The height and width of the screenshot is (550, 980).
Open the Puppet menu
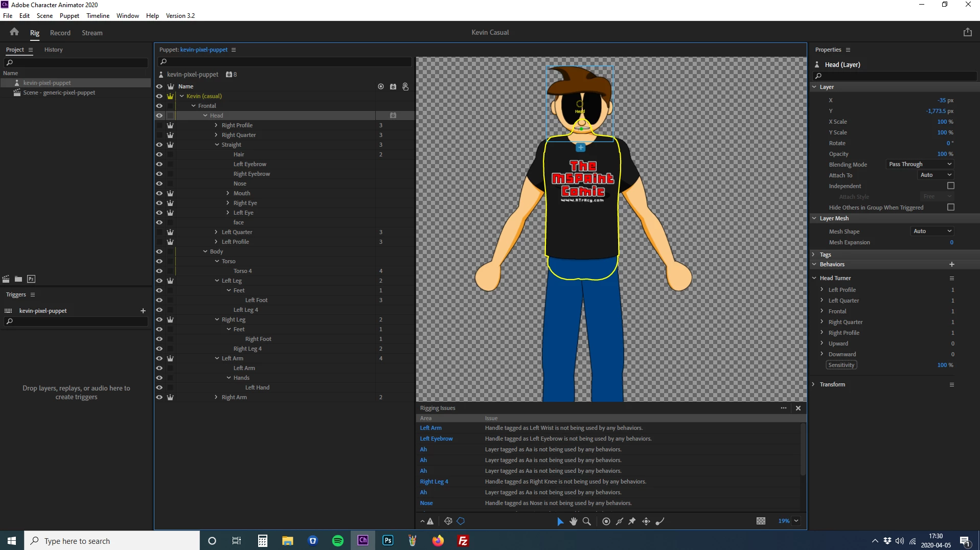coord(70,15)
